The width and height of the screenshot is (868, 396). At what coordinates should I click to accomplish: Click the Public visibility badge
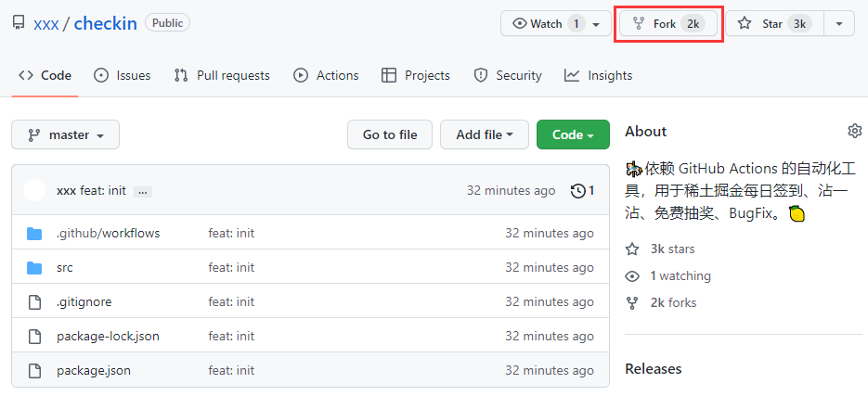coord(167,22)
